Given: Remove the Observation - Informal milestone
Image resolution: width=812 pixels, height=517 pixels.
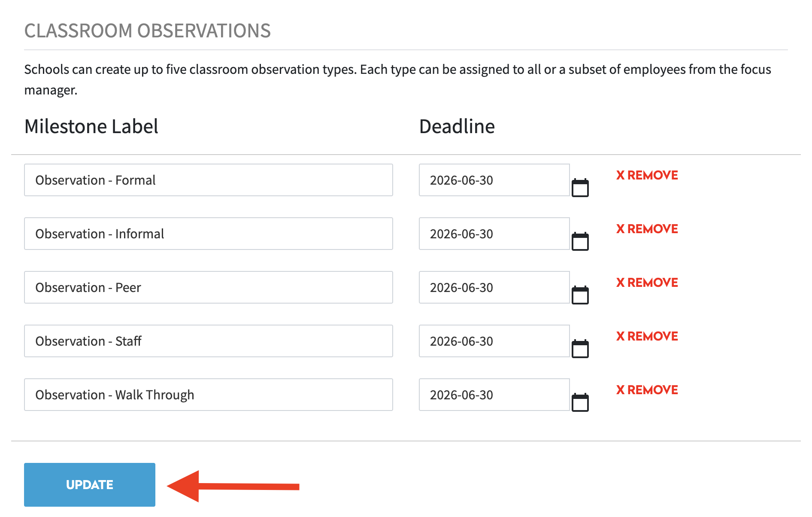Looking at the screenshot, I should click(x=647, y=229).
